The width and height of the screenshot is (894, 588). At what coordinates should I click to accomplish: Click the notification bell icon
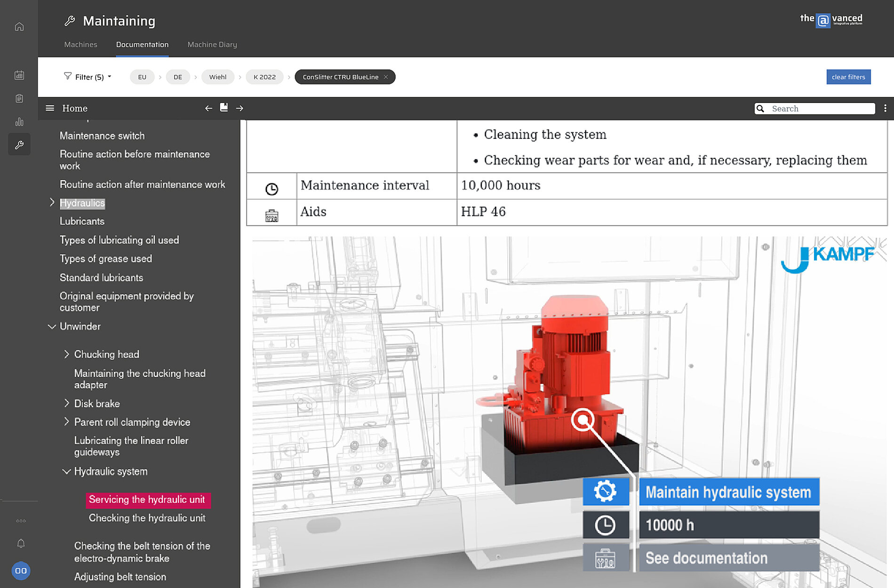coord(21,544)
